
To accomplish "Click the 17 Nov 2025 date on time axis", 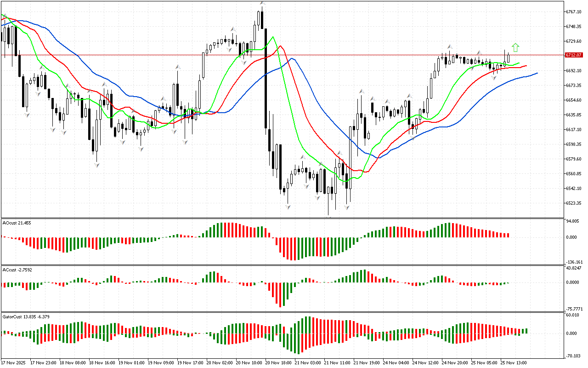I will [x=14, y=362].
